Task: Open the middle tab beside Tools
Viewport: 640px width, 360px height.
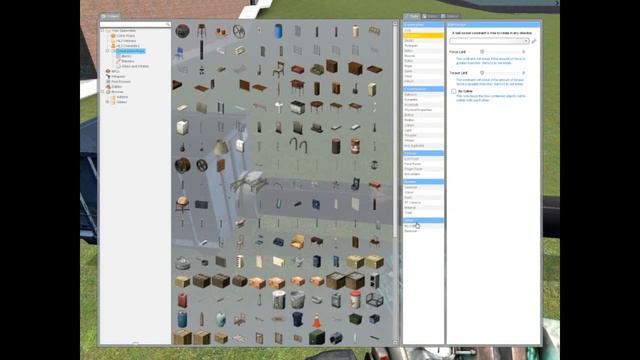Action: tap(430, 16)
